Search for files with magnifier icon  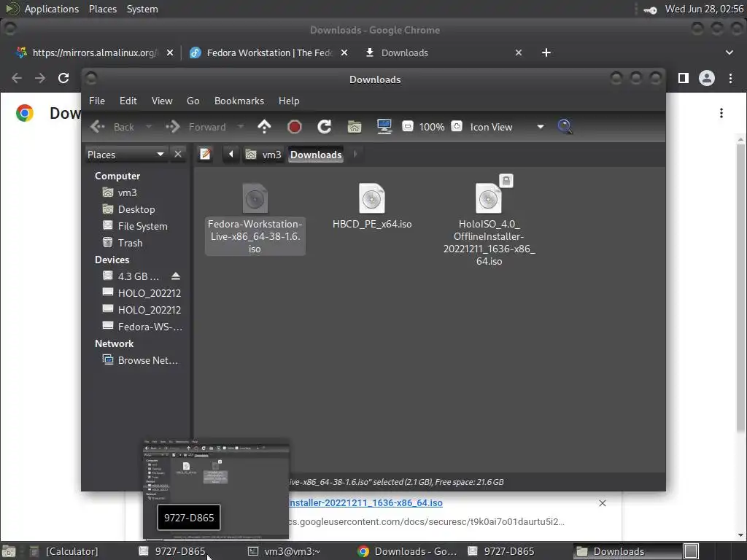(x=565, y=127)
